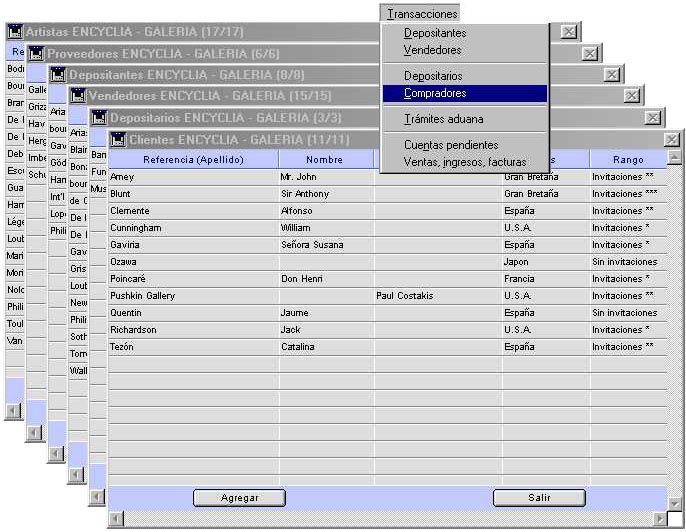
Task: Choose Vendedores menu entry
Action: click(465, 50)
